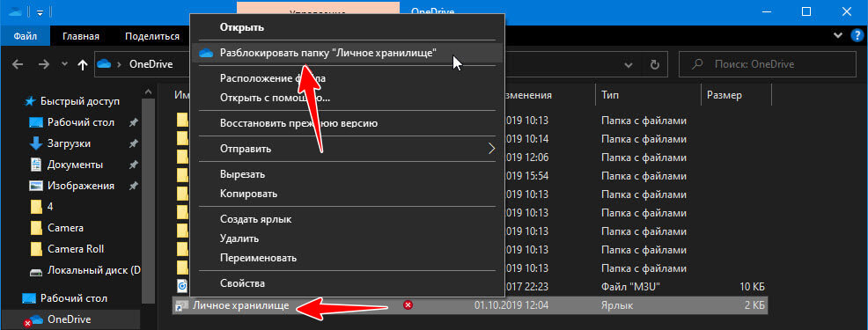
Task: Click cloud icon in address bar
Action: click(x=104, y=64)
